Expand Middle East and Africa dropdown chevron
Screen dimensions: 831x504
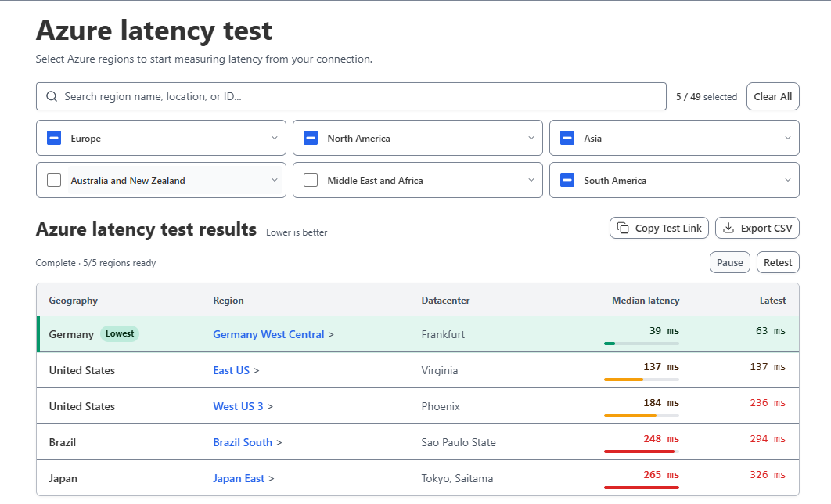click(531, 180)
